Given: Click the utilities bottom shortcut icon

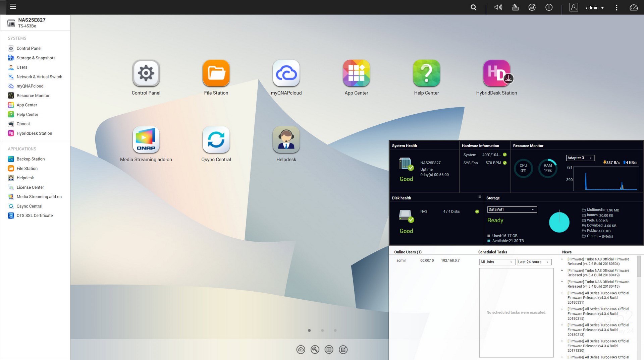Looking at the screenshot, I should (315, 350).
